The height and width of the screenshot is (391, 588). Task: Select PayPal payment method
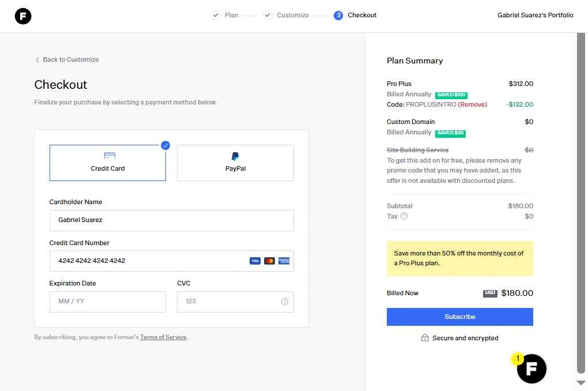click(235, 163)
